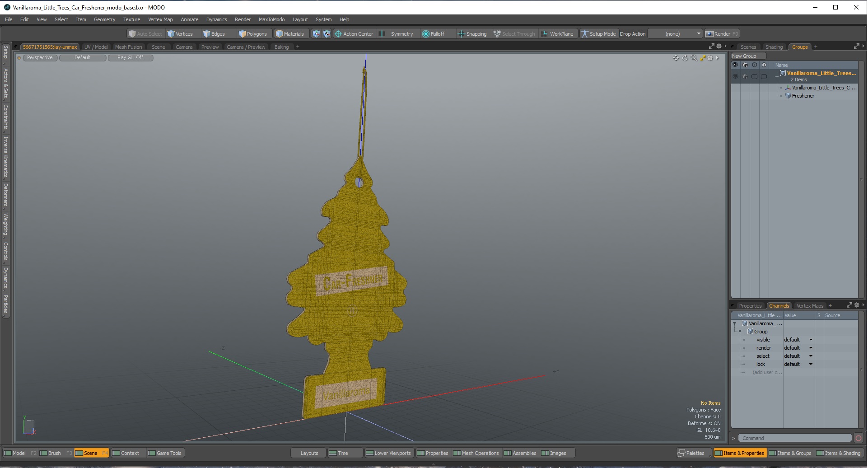Click the Render F9 button icon
This screenshot has height=468, width=868.
click(x=709, y=34)
